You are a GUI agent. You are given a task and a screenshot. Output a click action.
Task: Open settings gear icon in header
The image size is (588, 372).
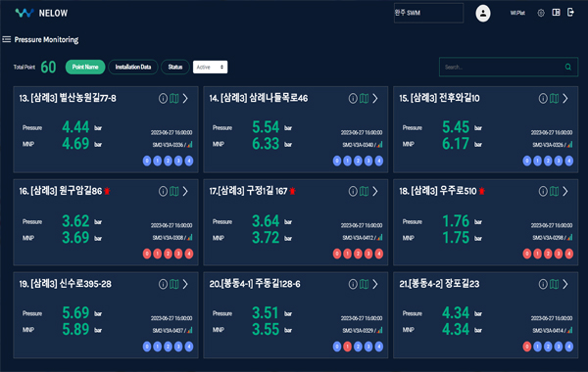tap(541, 13)
